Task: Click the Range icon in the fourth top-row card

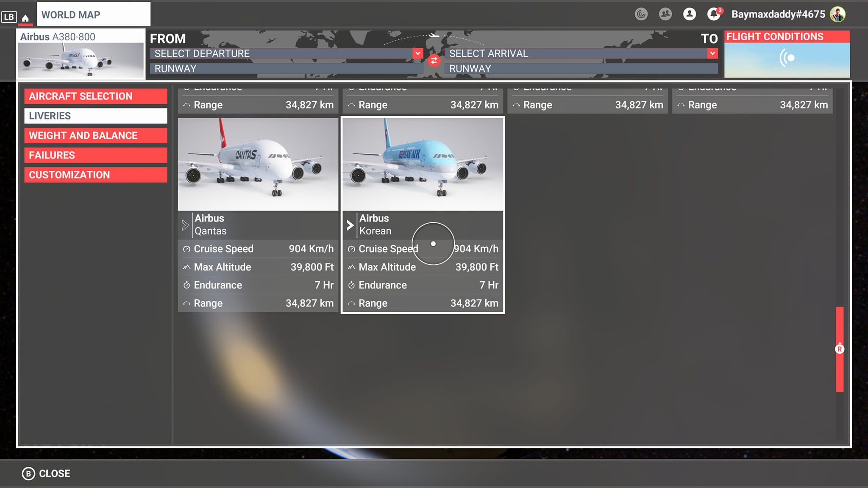Action: [x=681, y=105]
